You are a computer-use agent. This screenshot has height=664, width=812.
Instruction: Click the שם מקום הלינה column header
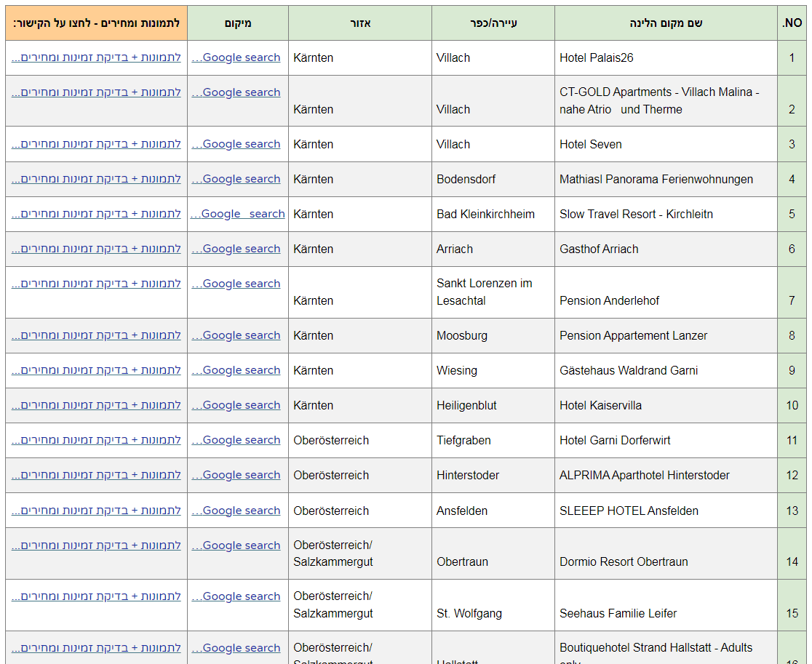665,23
